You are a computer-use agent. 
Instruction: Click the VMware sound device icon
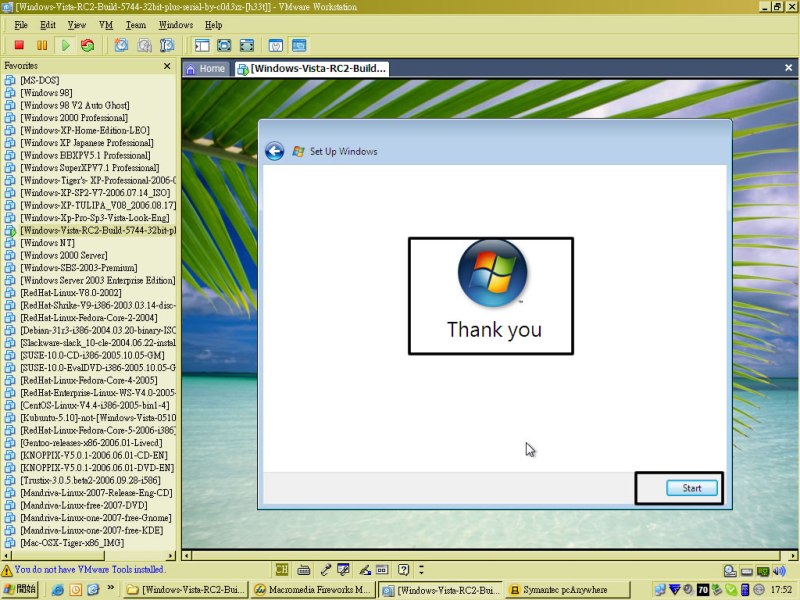pos(779,571)
